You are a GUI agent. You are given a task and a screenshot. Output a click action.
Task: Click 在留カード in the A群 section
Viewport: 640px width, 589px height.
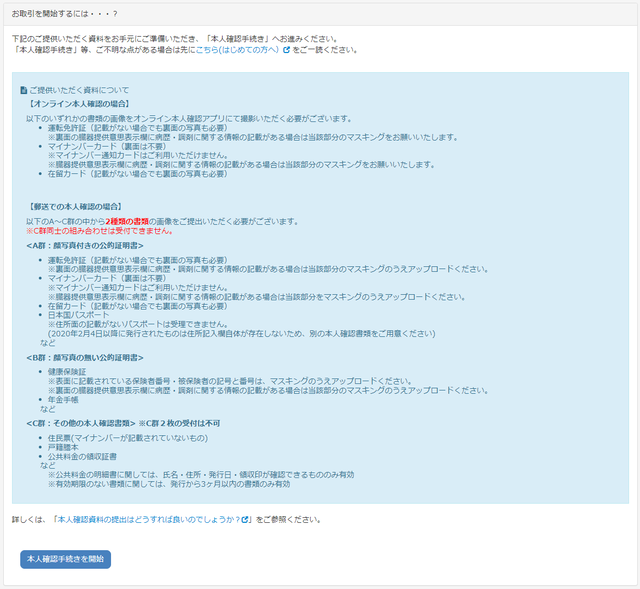point(138,306)
